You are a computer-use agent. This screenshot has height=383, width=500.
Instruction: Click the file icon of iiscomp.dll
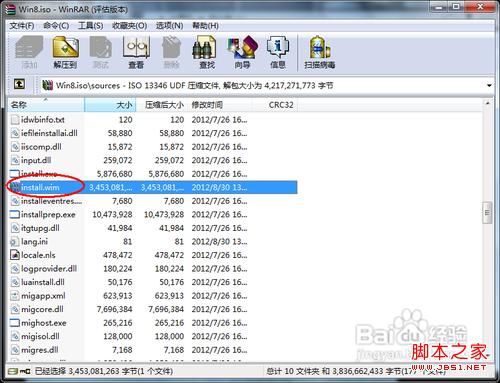click(x=15, y=147)
